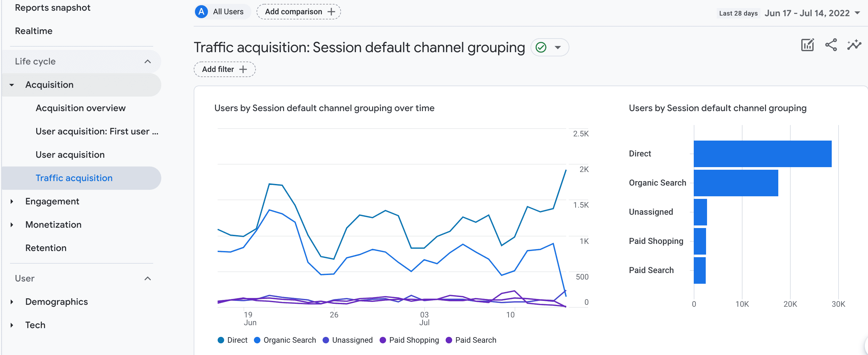The image size is (868, 355).
Task: Open report title status dropdown arrow
Action: (x=558, y=48)
